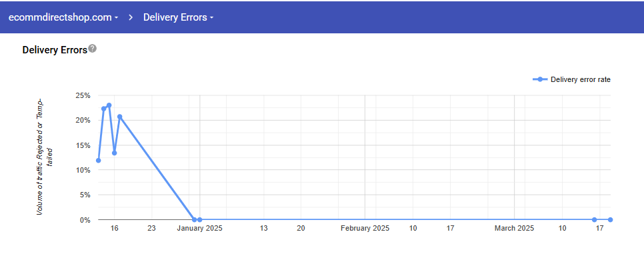Select the data point near 21% before the decline
This screenshot has width=644, height=258.
click(x=119, y=117)
